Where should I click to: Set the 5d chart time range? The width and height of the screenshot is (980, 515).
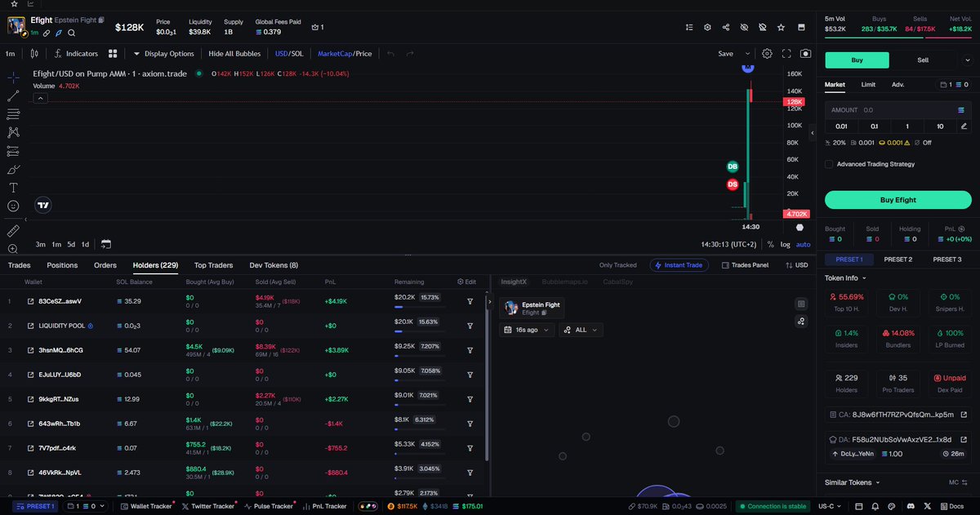pyautogui.click(x=71, y=244)
